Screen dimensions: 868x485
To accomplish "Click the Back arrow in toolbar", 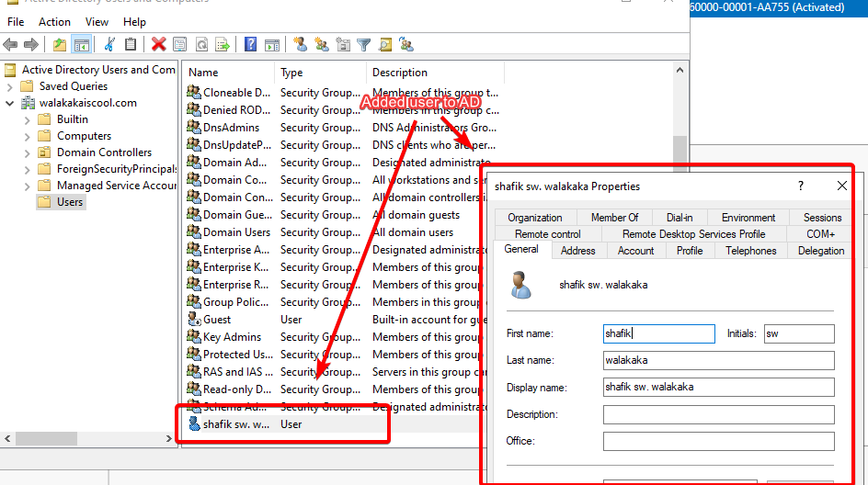I will (10, 45).
